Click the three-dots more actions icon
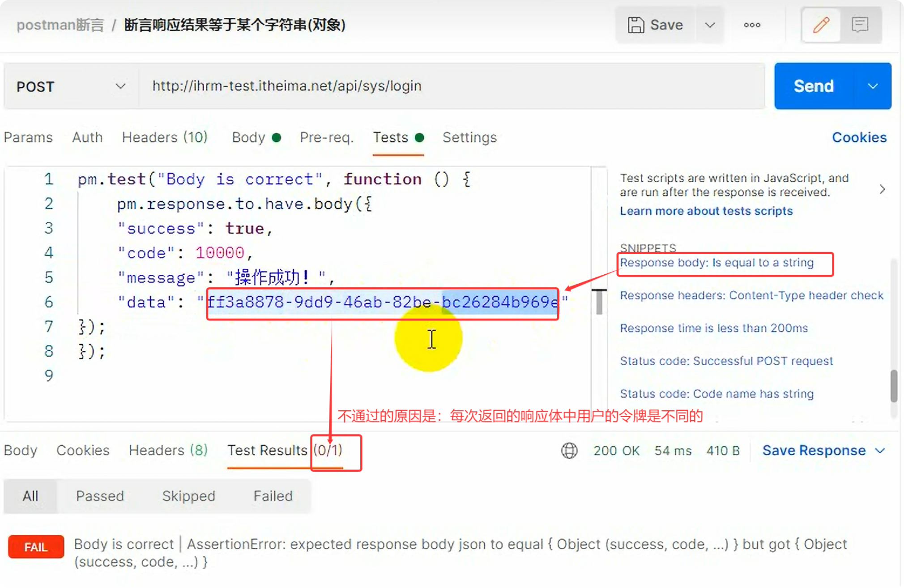Screen dimensions: 904x588 752,25
